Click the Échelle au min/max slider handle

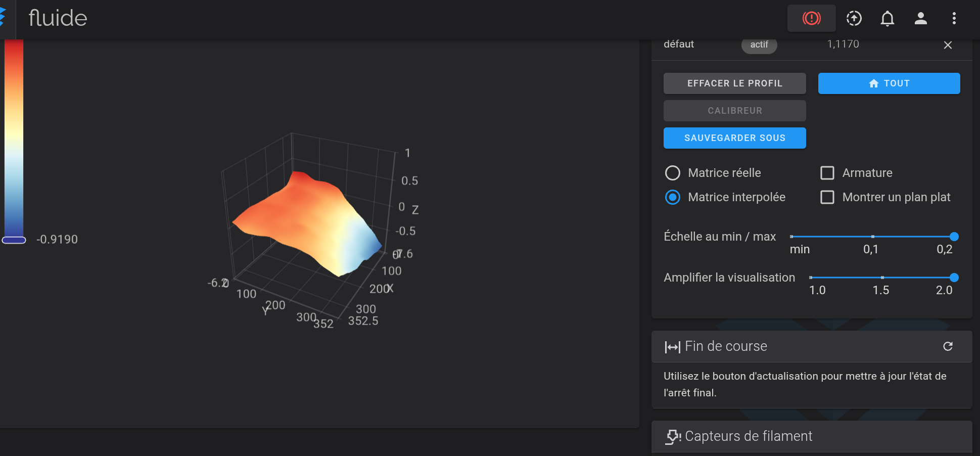954,237
